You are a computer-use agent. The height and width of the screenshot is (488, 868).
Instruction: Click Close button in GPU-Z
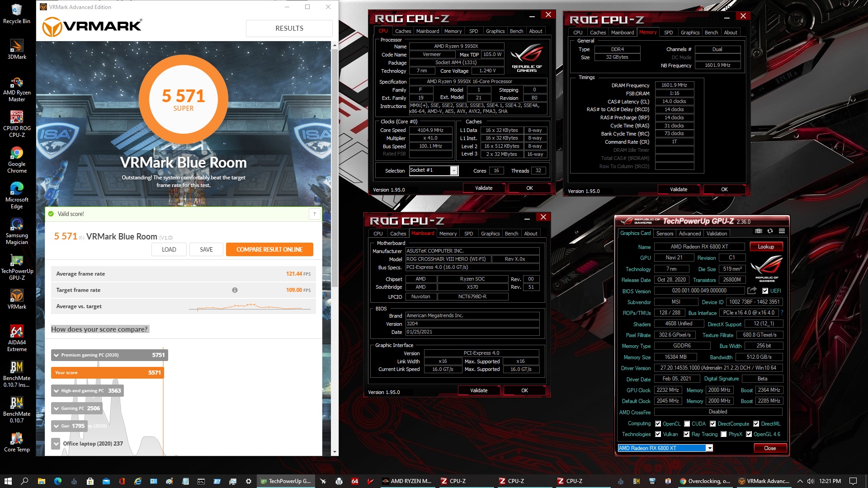[x=770, y=448]
